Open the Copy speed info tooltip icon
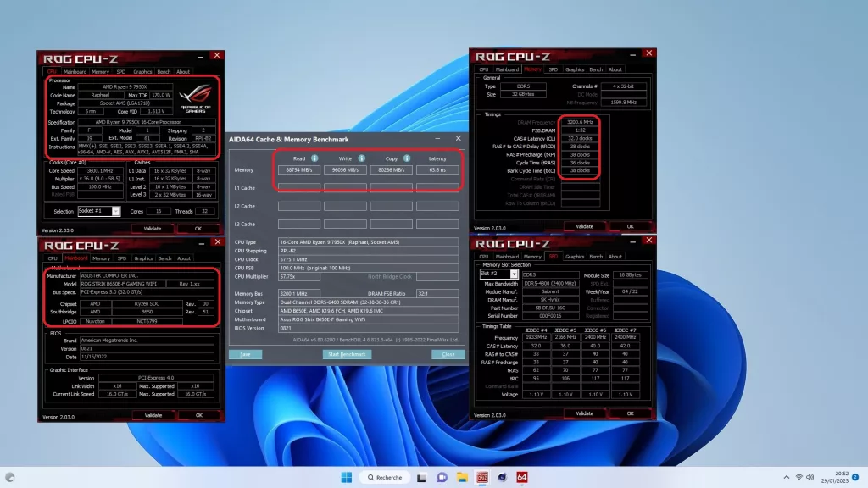 point(407,158)
